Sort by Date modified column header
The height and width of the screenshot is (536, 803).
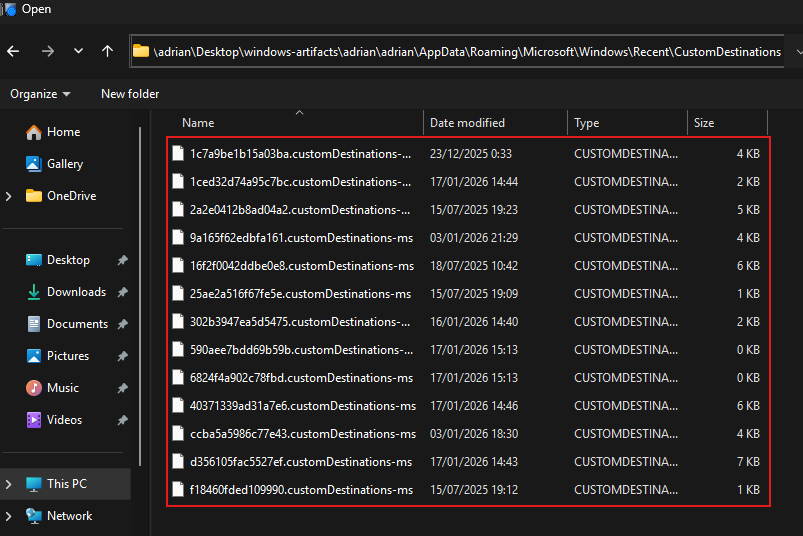(467, 123)
